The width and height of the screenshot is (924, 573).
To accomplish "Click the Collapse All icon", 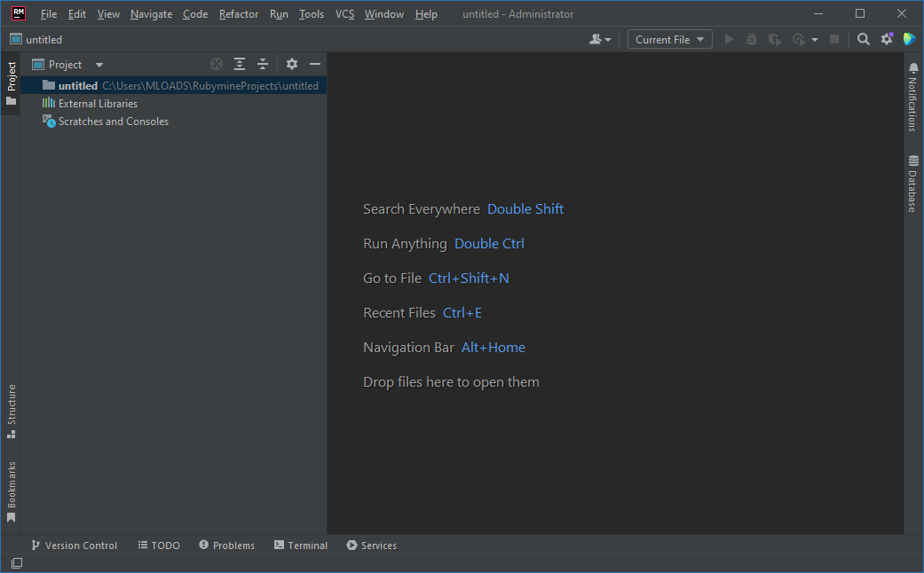I will [263, 64].
